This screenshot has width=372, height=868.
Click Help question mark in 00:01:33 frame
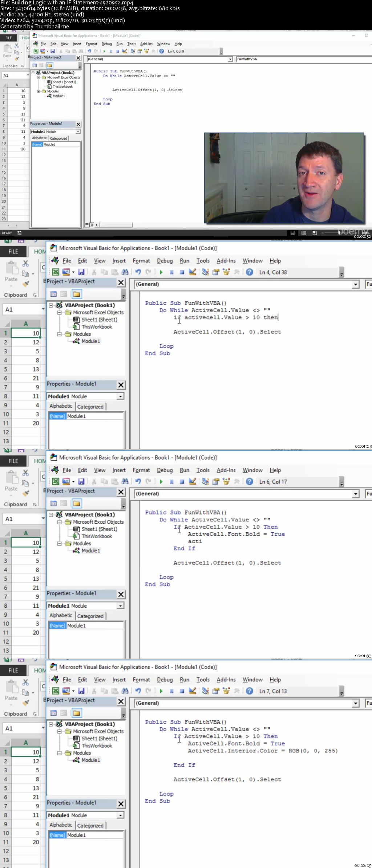tap(250, 481)
